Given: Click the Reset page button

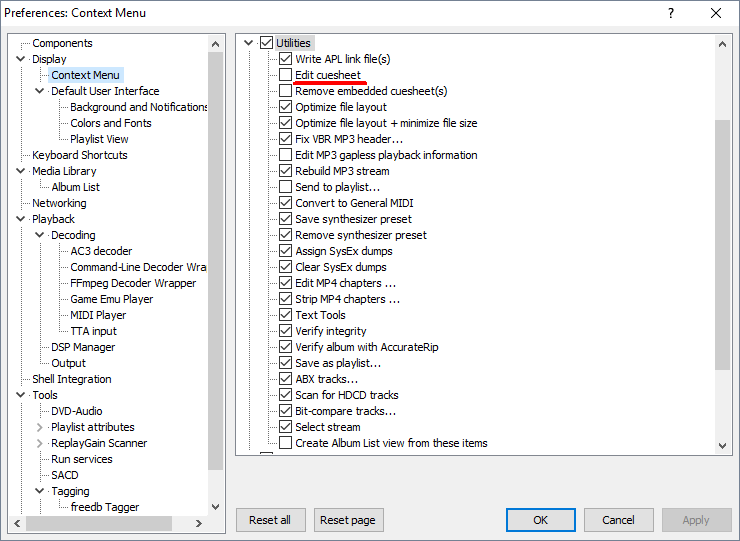Looking at the screenshot, I should 349,520.
